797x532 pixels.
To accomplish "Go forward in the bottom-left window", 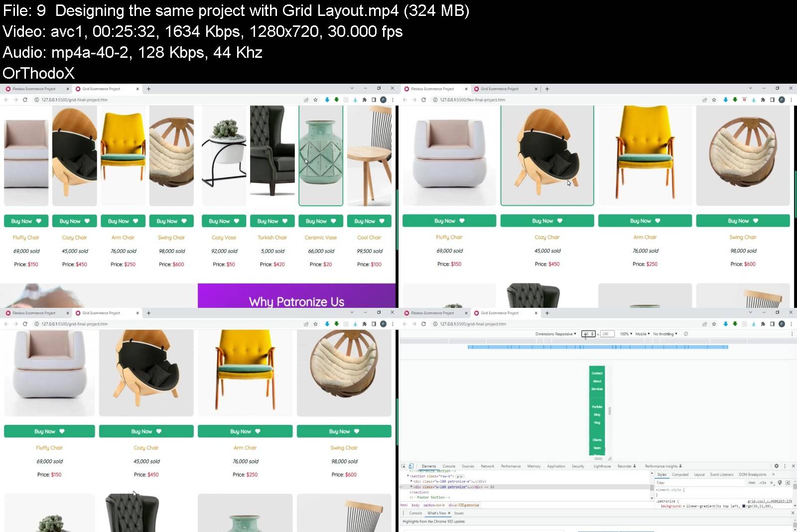I will click(x=15, y=324).
